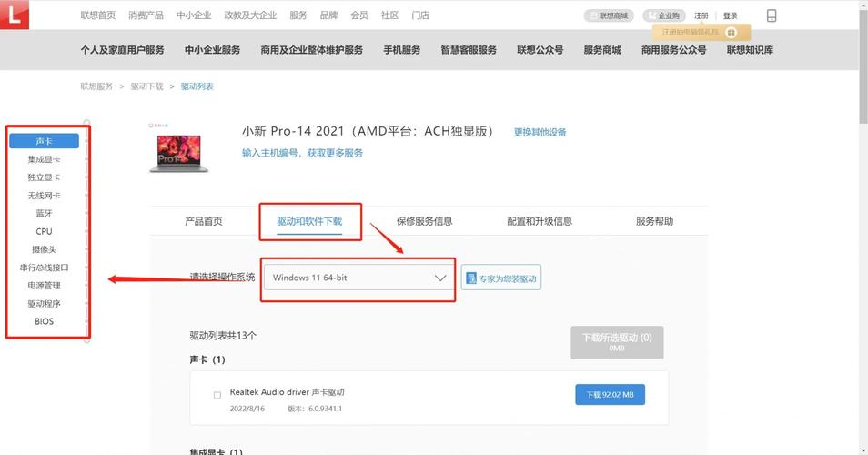Select BIOS in the sidebar
868x455 pixels.
pos(44,321)
